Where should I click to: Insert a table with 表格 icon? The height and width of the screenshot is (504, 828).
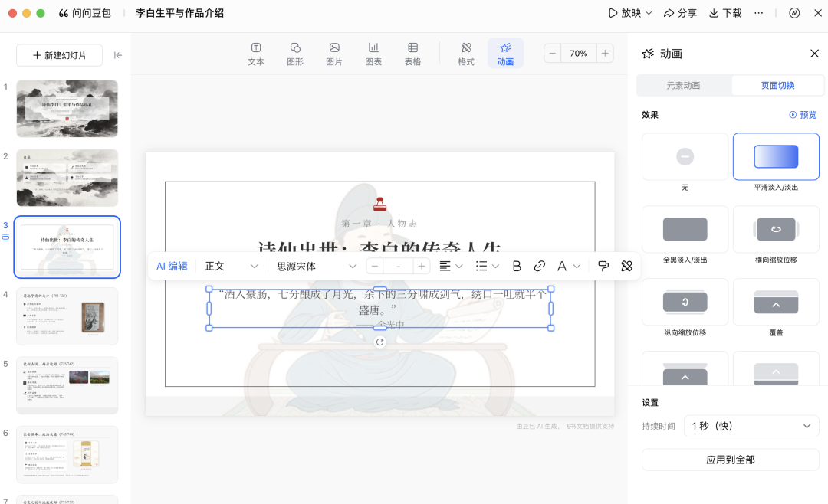(412, 54)
